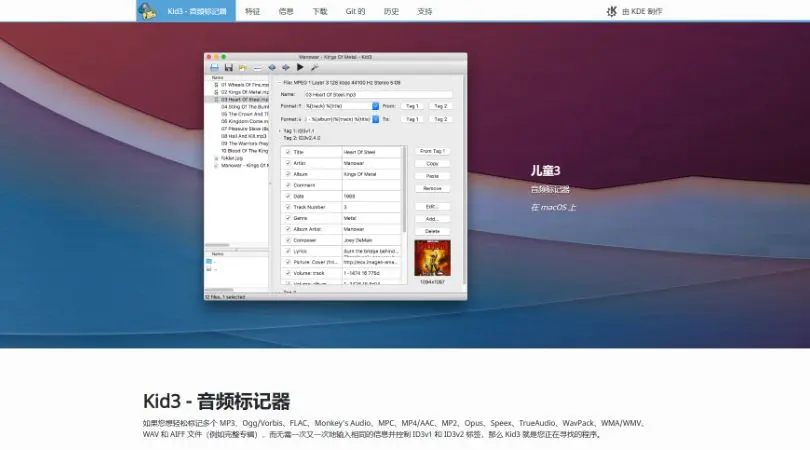This screenshot has height=450, width=810.
Task: Open the 历史 (History) nav item
Action: [x=391, y=11]
